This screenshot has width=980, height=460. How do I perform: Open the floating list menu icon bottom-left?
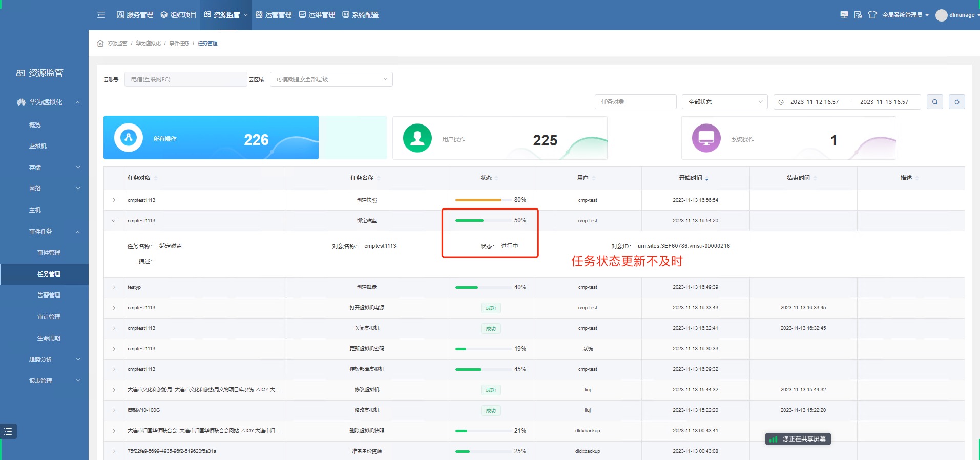tap(8, 431)
